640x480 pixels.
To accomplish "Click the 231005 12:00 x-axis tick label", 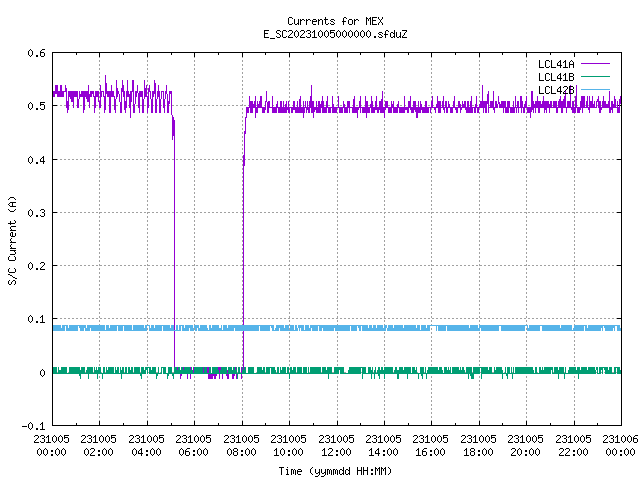I will click(x=336, y=446).
